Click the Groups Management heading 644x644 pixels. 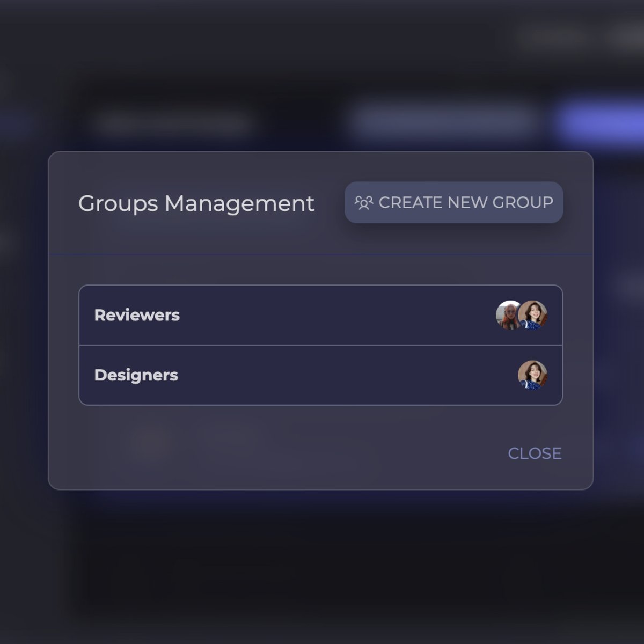point(196,203)
